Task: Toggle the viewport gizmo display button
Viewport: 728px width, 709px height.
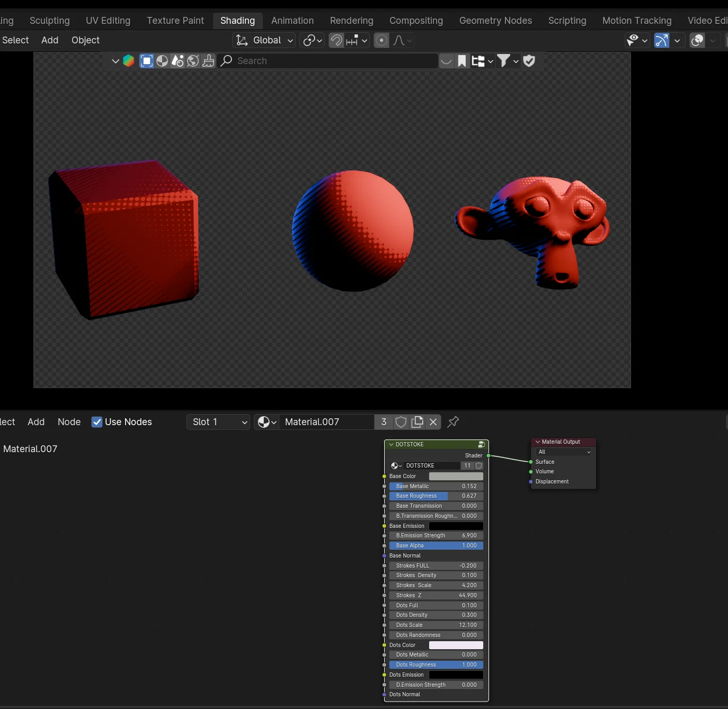Action: click(x=662, y=40)
